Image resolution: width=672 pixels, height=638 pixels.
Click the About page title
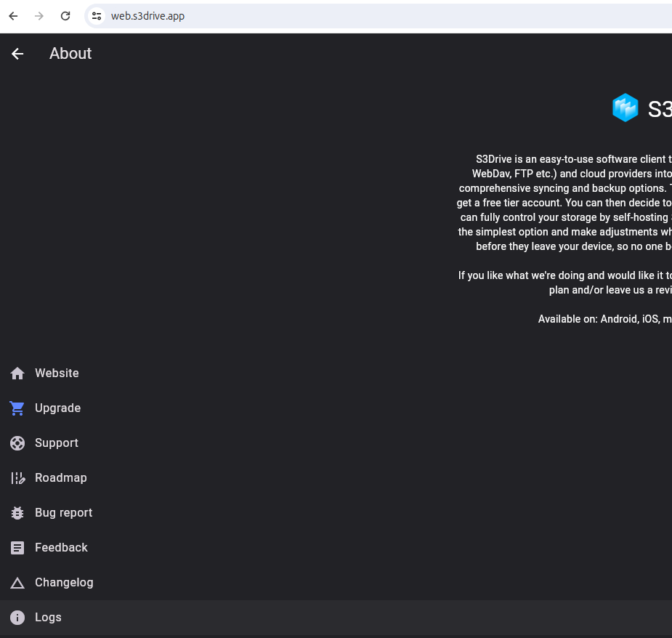70,54
